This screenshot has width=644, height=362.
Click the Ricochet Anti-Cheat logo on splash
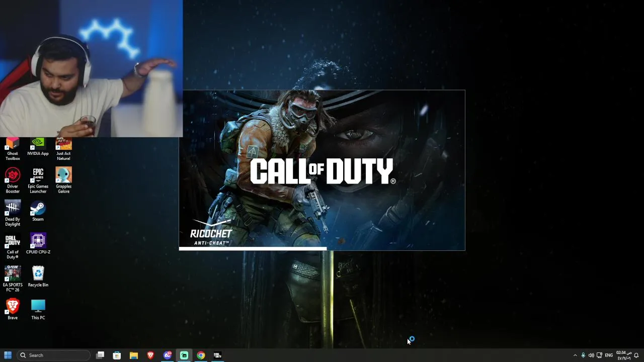click(211, 233)
